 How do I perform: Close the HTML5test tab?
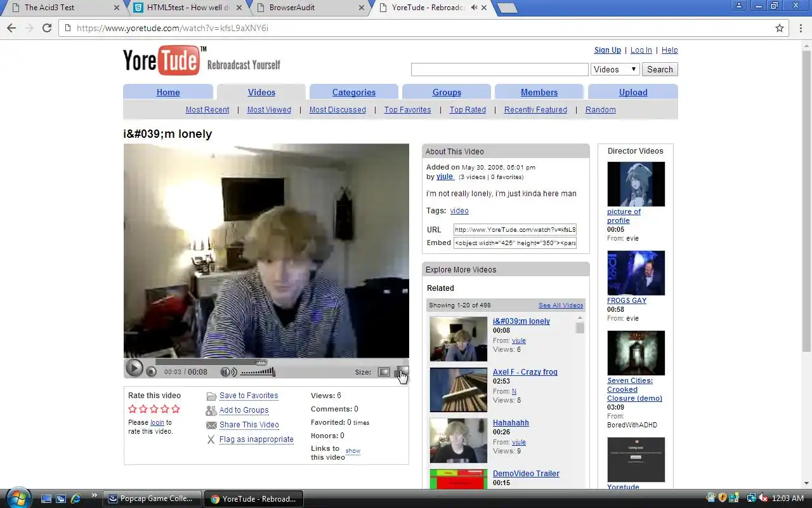[x=239, y=8]
